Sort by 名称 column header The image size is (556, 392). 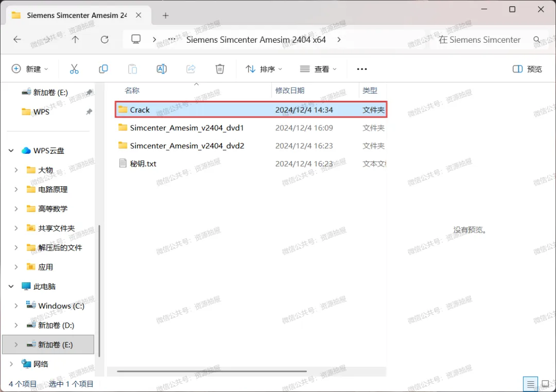click(x=132, y=91)
